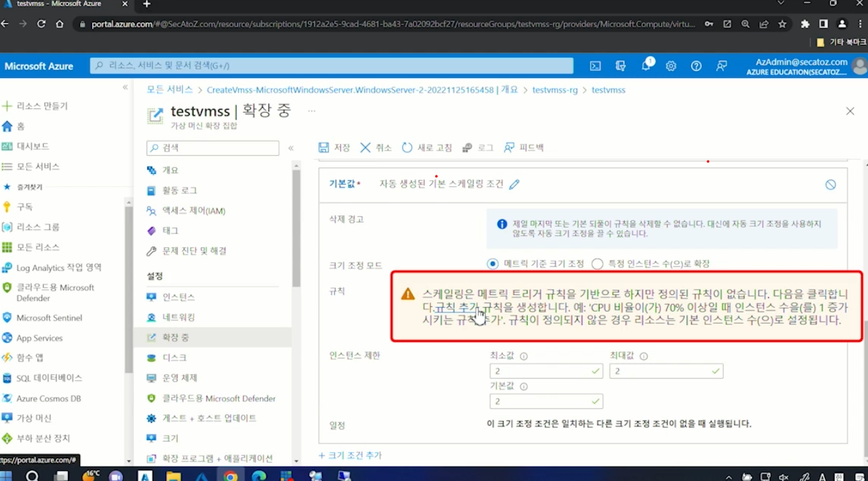Click the Chrome icon in the taskbar
The image size is (868, 481).
[231, 476]
